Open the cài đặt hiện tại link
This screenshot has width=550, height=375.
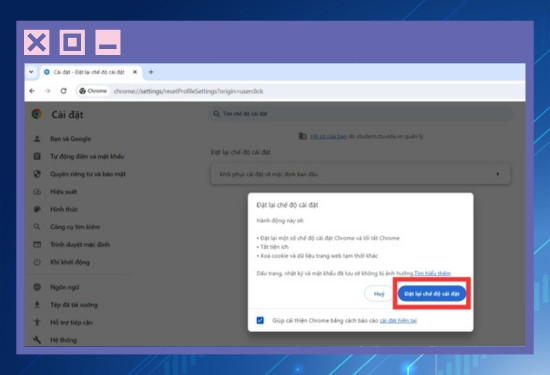click(x=398, y=320)
